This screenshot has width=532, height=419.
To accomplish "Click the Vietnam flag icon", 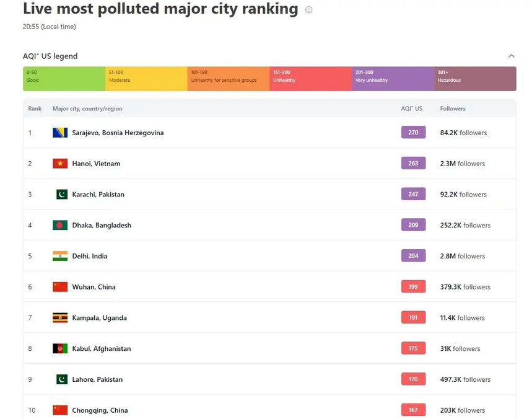I will (x=60, y=164).
